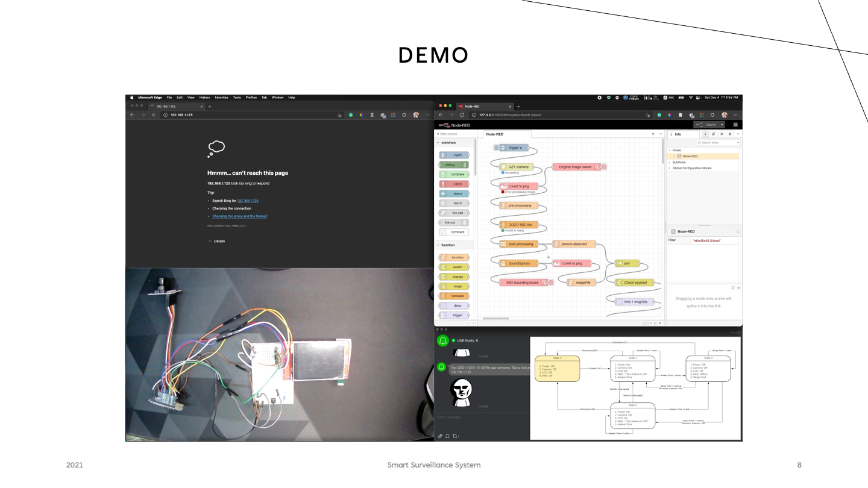Screen dimensions: 868x488
Task: Select the GET /camera node in the flow
Action: tap(517, 167)
